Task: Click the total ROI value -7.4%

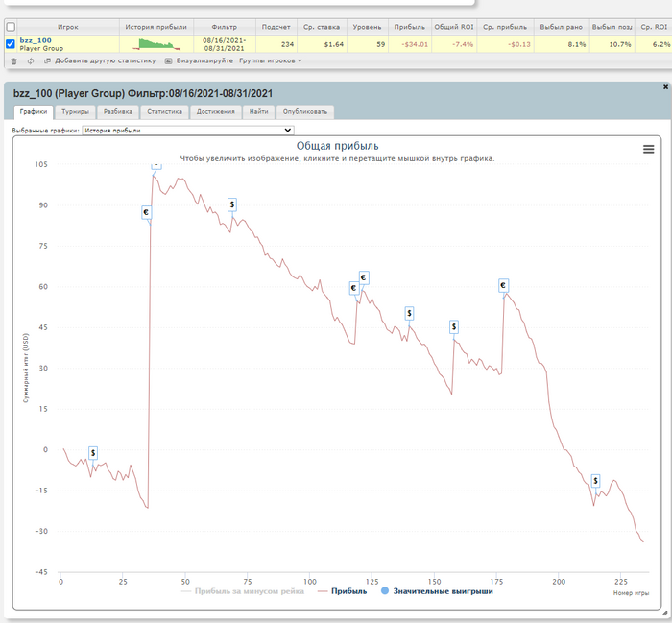Action: [x=463, y=44]
